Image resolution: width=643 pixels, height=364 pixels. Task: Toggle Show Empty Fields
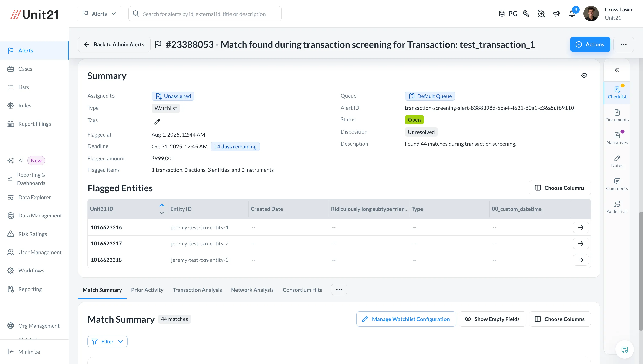(492, 319)
